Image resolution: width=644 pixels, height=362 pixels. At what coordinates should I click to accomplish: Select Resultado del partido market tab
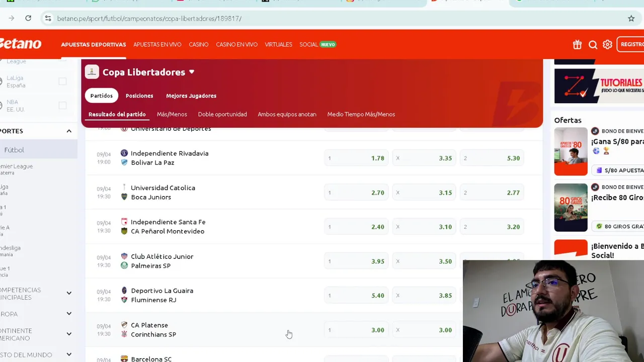pyautogui.click(x=117, y=114)
